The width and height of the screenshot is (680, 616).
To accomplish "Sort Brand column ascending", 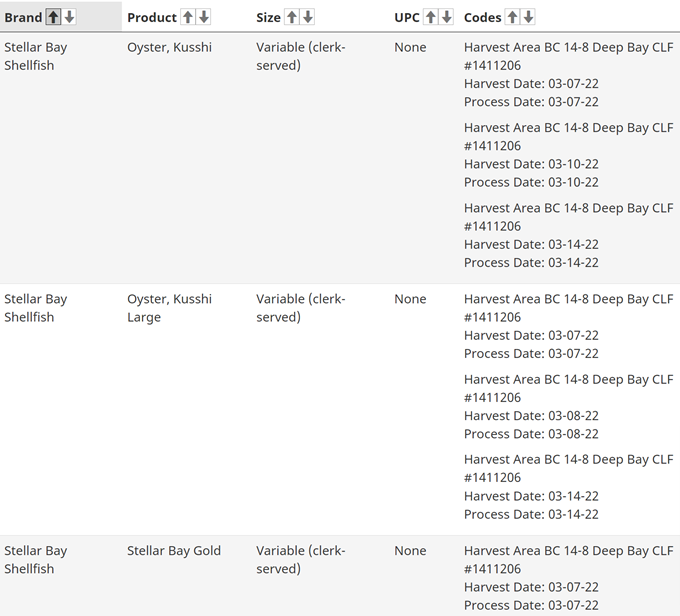I will 54,17.
